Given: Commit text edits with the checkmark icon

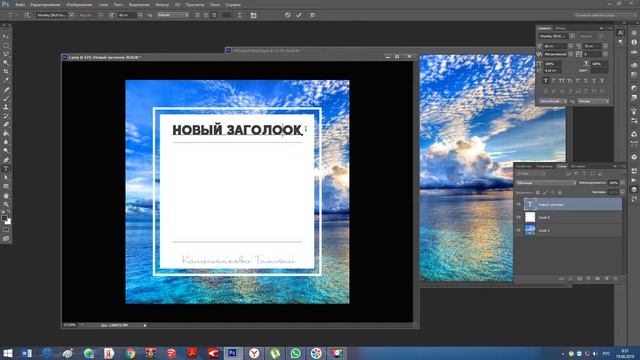Looking at the screenshot, I should point(299,15).
